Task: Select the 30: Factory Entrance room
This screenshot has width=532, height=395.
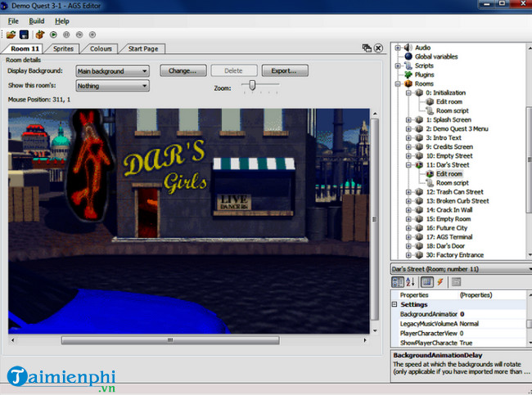Action: tap(454, 255)
